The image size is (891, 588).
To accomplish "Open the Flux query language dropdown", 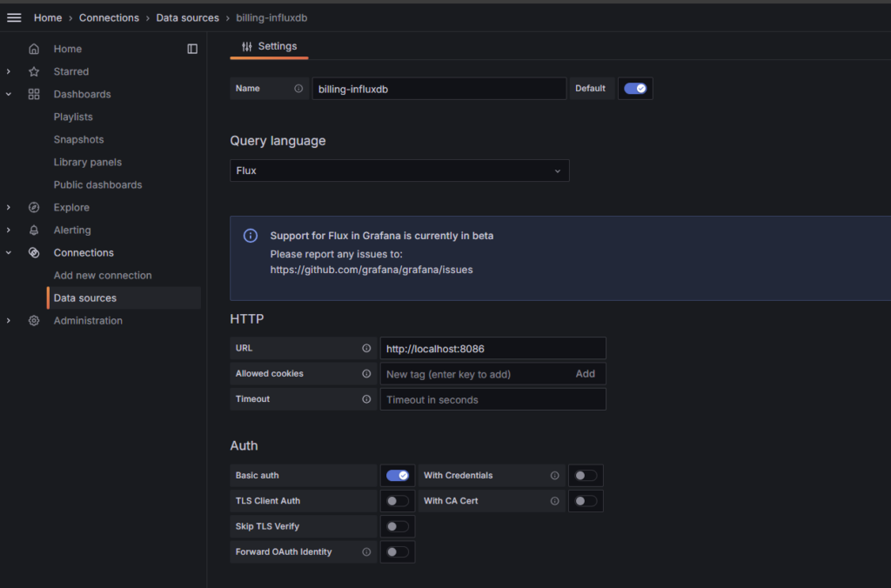I will (399, 170).
